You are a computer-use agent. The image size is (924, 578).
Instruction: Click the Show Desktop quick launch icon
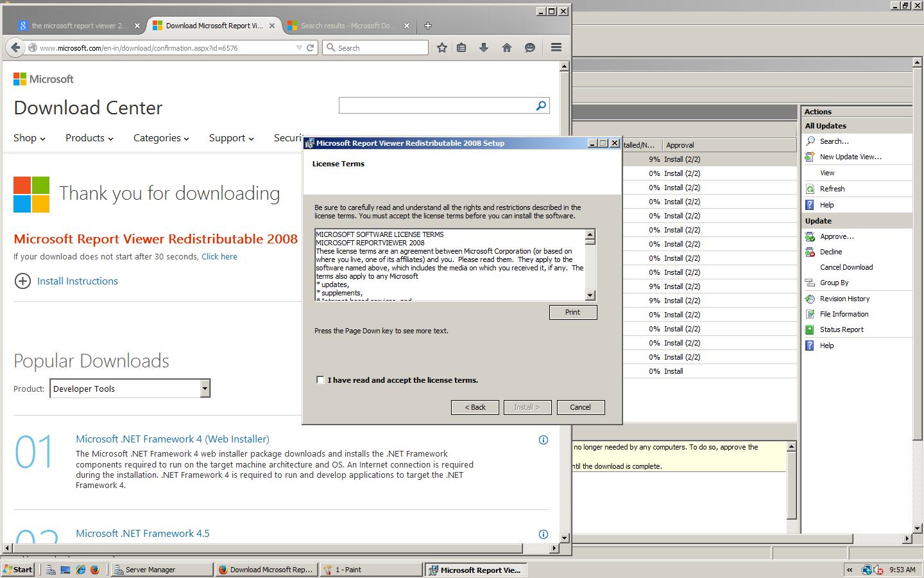(x=65, y=570)
